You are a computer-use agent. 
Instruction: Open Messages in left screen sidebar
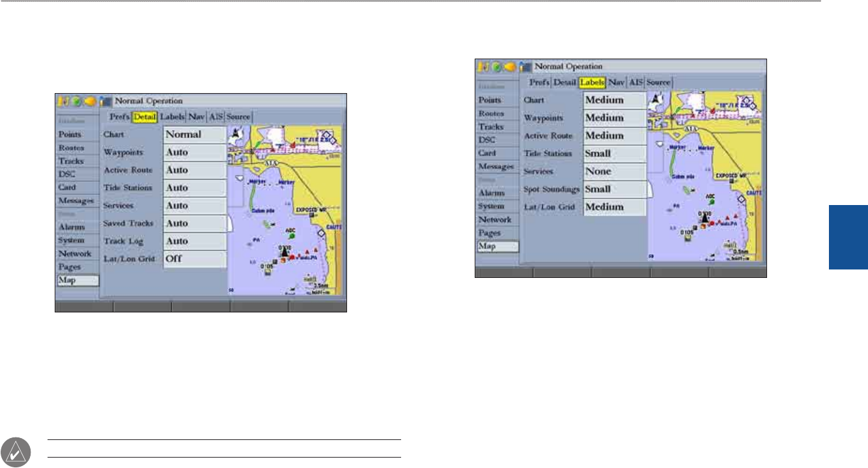77,200
